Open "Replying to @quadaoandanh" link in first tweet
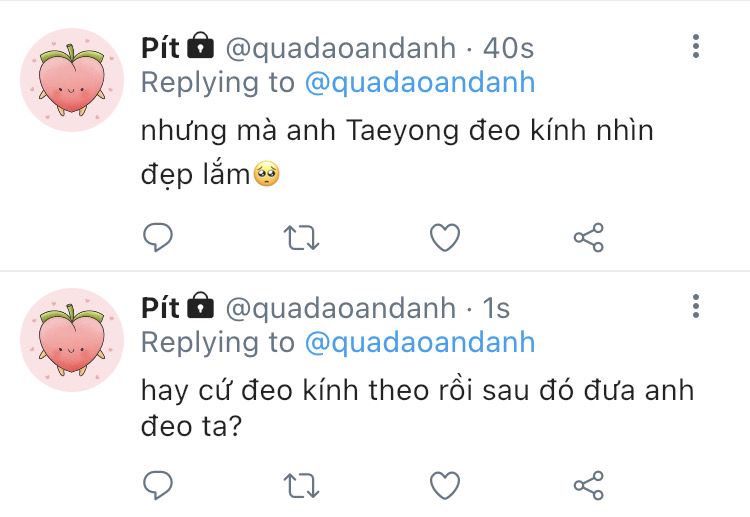Screen dimensions: 750x517 419,82
